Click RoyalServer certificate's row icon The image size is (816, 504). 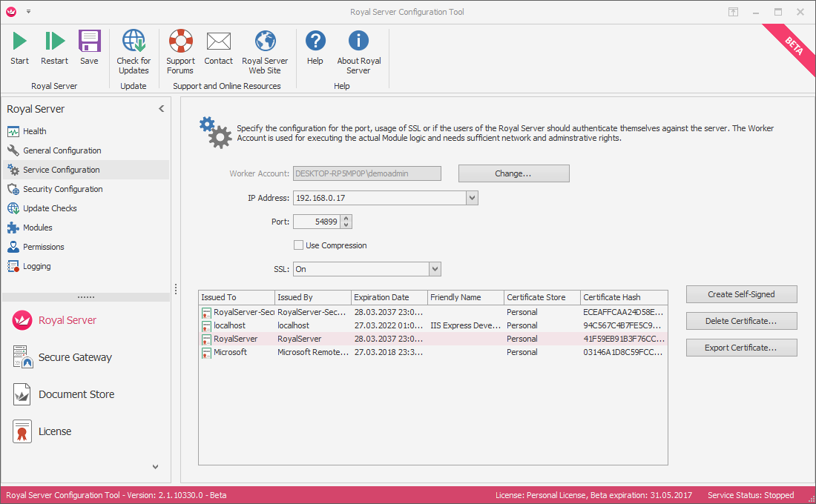[x=207, y=339]
